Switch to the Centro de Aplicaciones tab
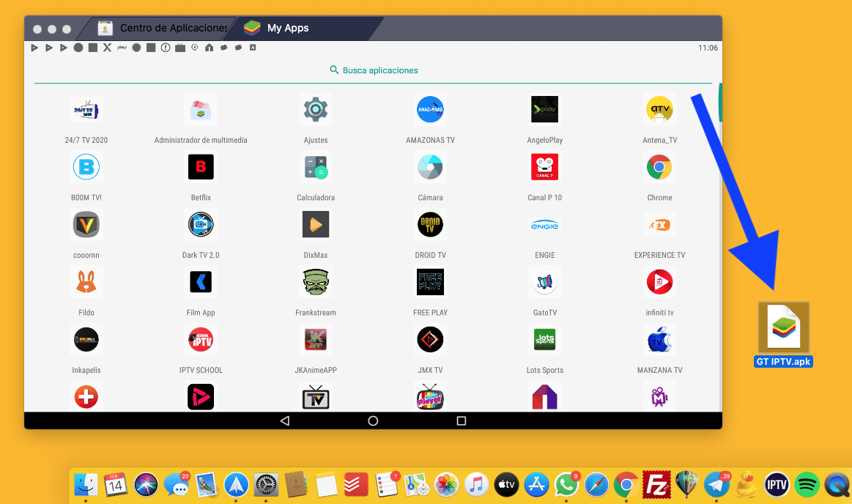 point(163,28)
